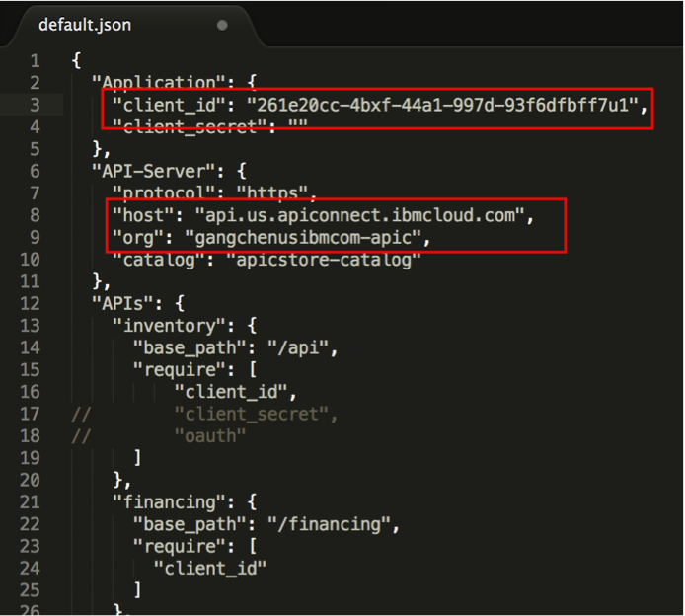
Task: Click the host value api.us.apiconnect.ibmcloud.com
Action: pyautogui.click(x=360, y=215)
